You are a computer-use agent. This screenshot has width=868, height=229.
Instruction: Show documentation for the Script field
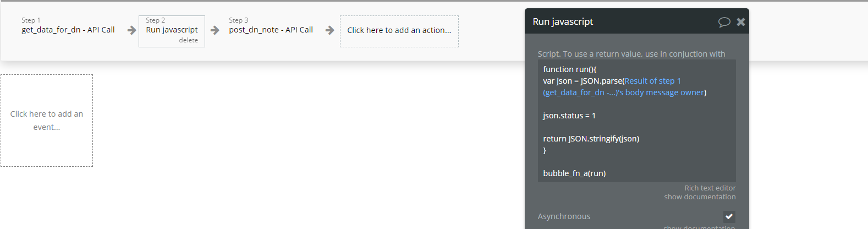700,197
